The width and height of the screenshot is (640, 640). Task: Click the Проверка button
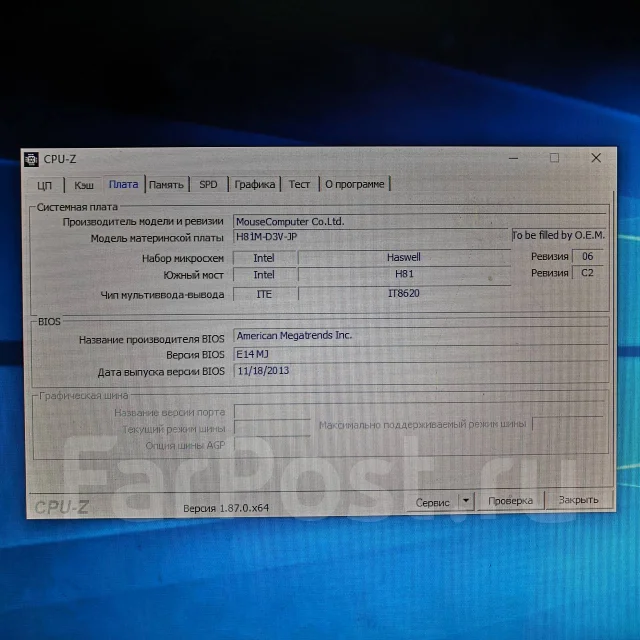(510, 501)
